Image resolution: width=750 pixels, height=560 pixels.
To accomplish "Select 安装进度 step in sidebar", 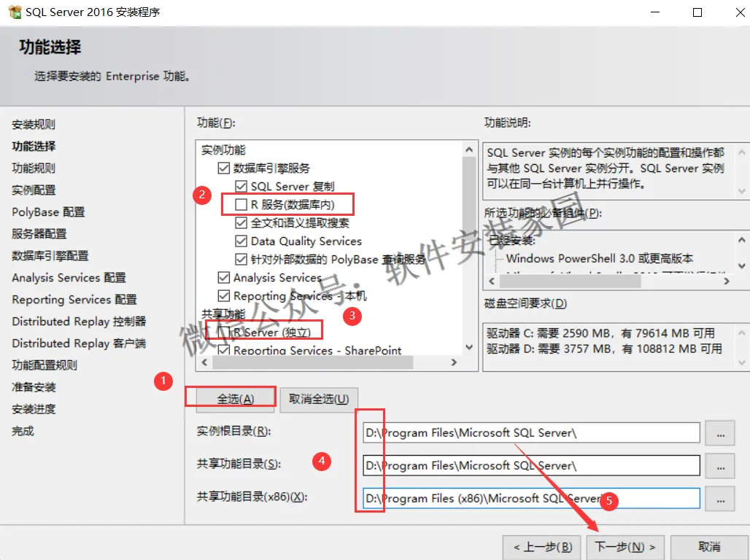I will coord(34,409).
